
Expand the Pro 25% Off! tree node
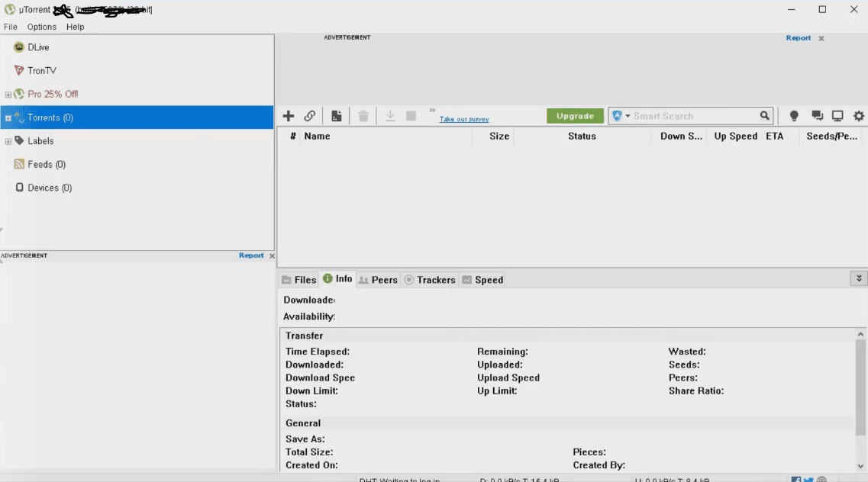8,95
